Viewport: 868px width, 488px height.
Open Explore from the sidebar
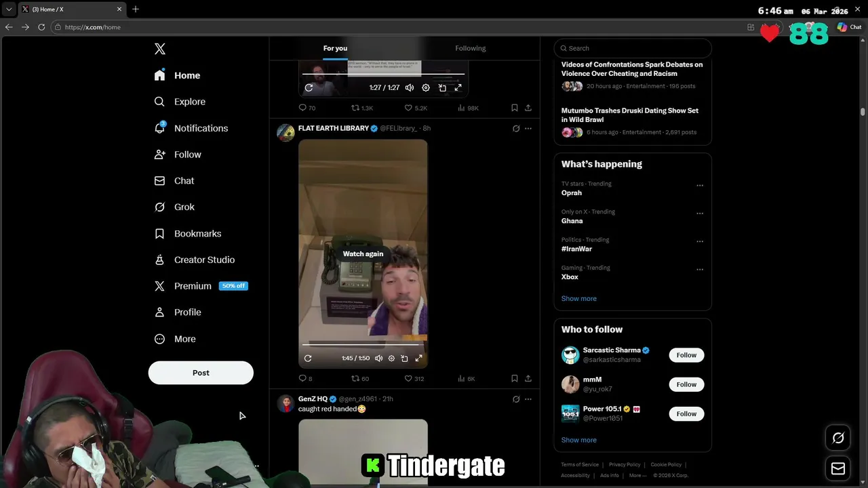[180, 102]
